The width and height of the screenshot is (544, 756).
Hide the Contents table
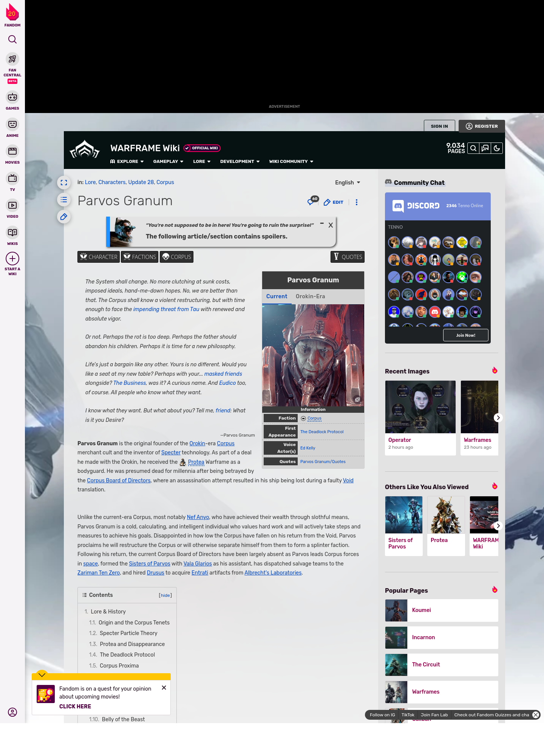165,595
